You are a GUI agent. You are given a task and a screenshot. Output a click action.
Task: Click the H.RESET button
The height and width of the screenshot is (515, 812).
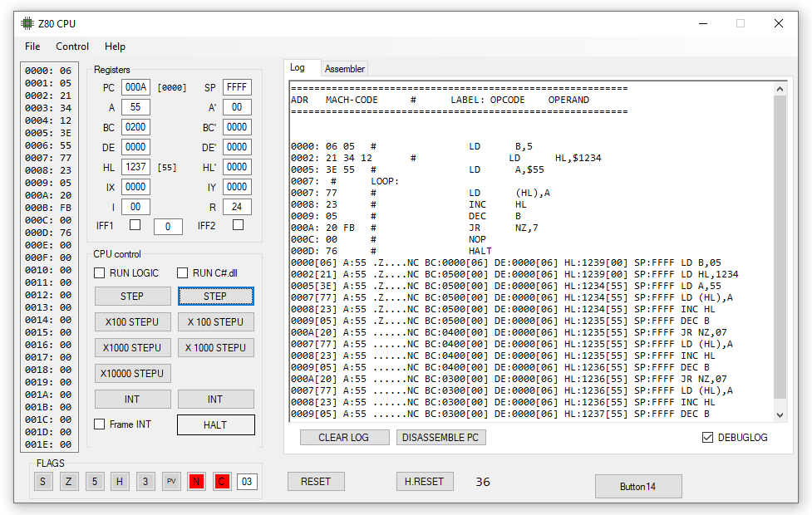pos(425,481)
